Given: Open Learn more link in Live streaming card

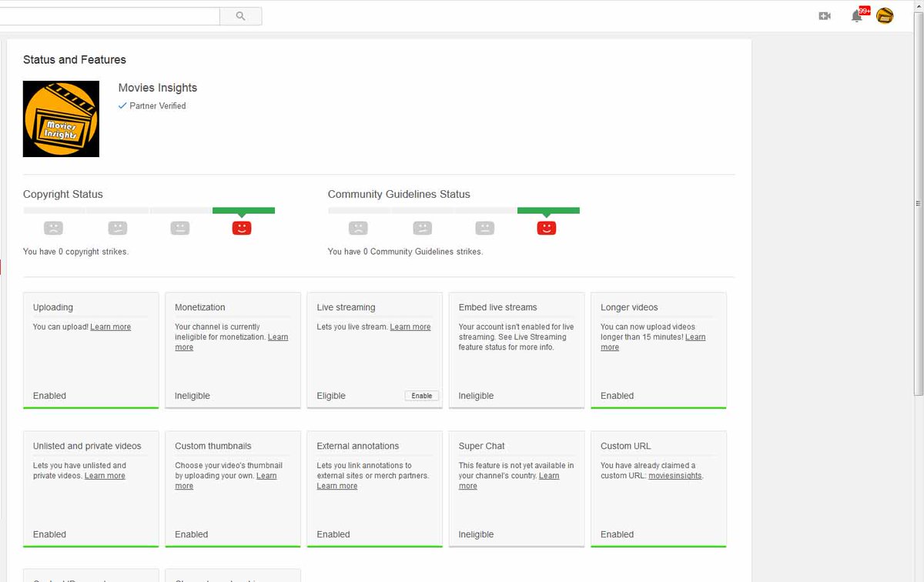Looking at the screenshot, I should [x=410, y=327].
